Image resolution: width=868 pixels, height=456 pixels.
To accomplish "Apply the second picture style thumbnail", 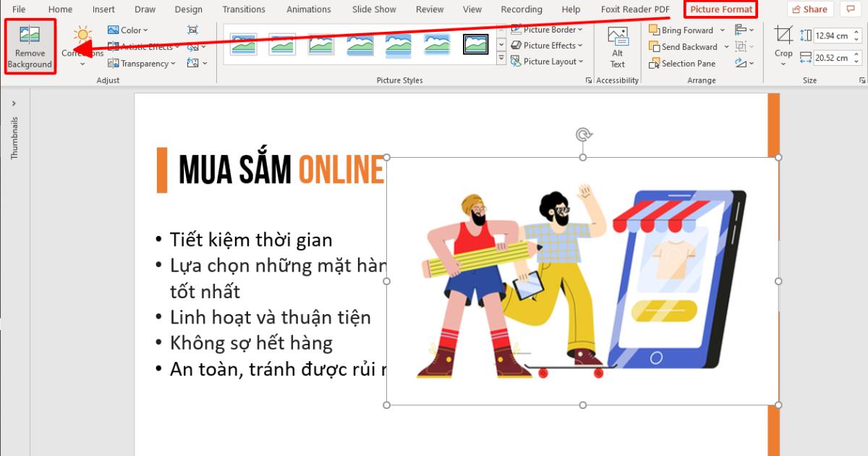I will pyautogui.click(x=282, y=45).
